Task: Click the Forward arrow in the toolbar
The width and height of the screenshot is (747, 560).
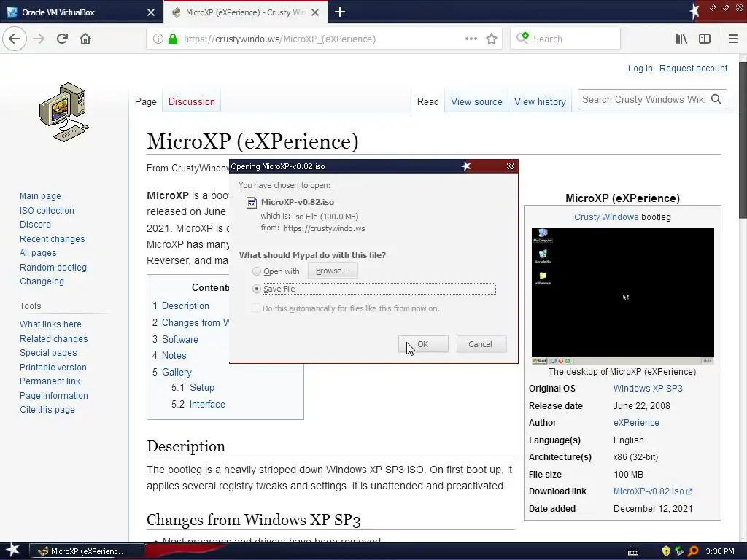Action: pyautogui.click(x=39, y=39)
